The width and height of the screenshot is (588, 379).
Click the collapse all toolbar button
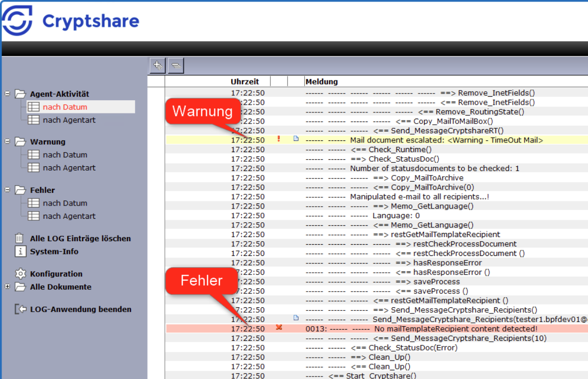[176, 66]
